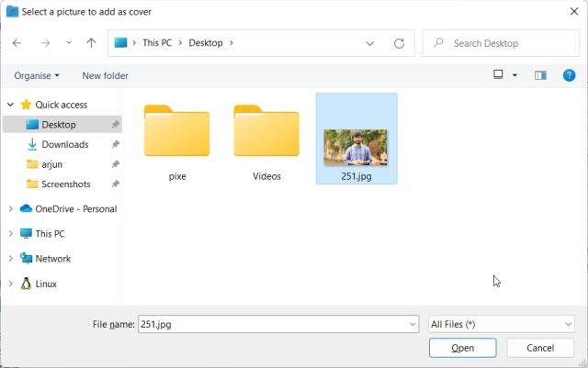Click the Back navigation arrow
The image size is (588, 368).
point(17,43)
